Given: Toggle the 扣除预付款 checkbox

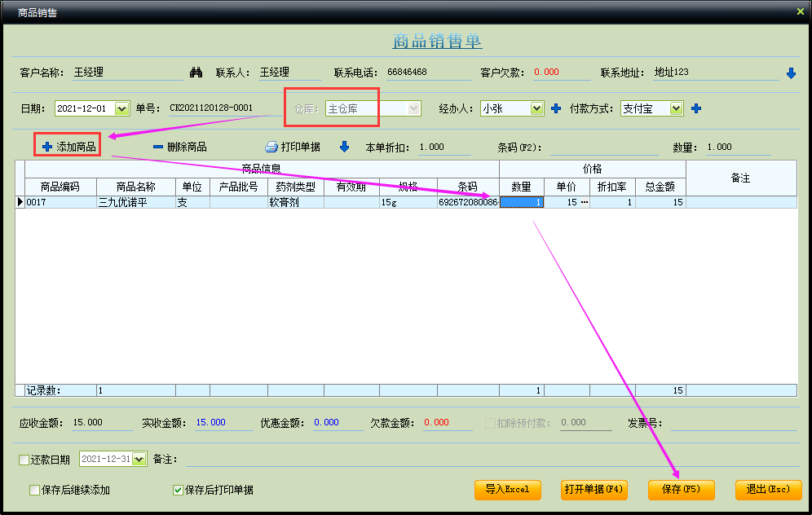Looking at the screenshot, I should click(x=490, y=423).
